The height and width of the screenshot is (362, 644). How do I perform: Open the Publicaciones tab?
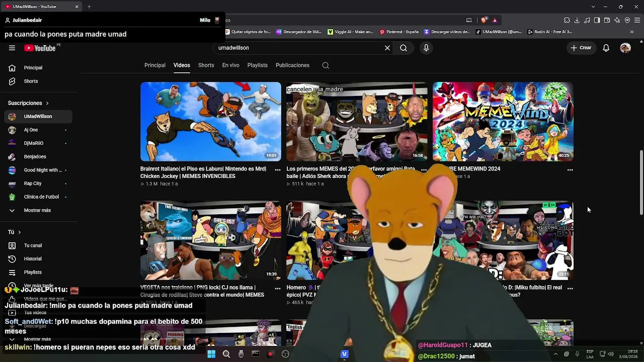point(292,65)
